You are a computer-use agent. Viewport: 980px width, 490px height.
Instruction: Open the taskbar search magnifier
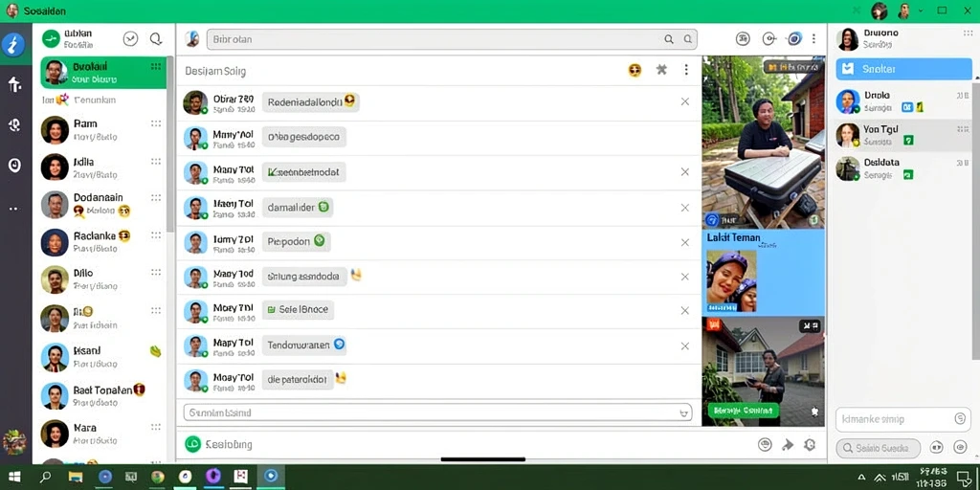[x=45, y=477]
